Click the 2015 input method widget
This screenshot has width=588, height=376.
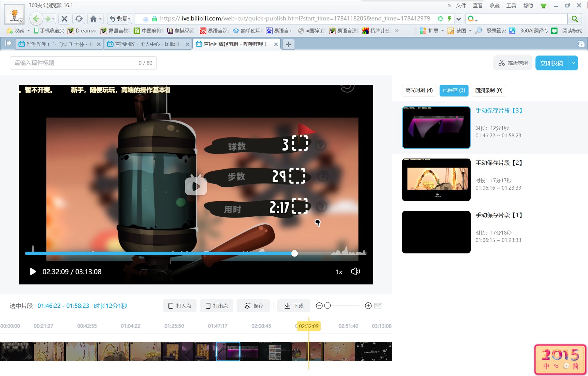560,359
